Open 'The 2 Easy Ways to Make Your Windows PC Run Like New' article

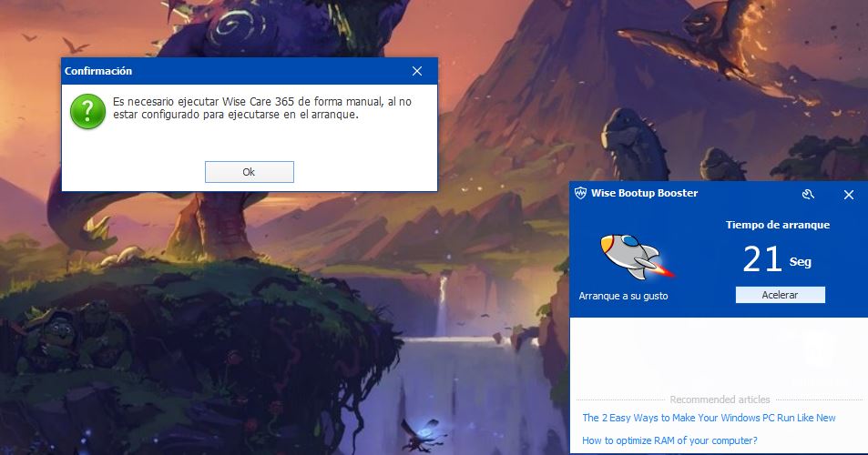(709, 418)
